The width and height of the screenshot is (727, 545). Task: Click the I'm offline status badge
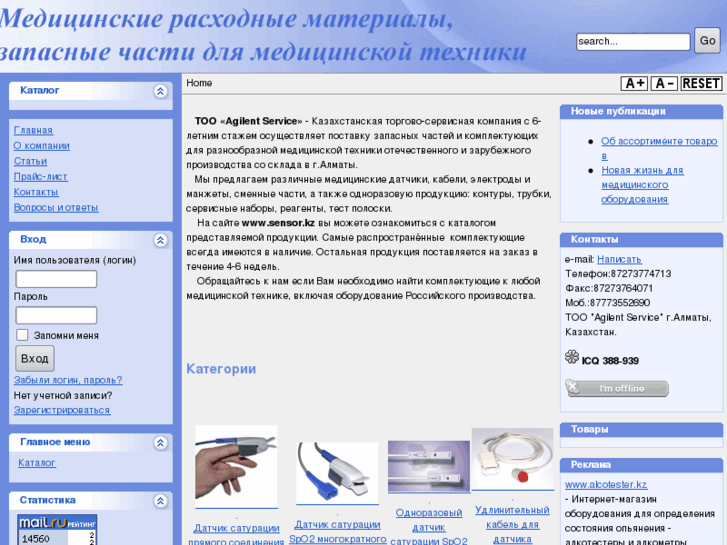tap(617, 388)
